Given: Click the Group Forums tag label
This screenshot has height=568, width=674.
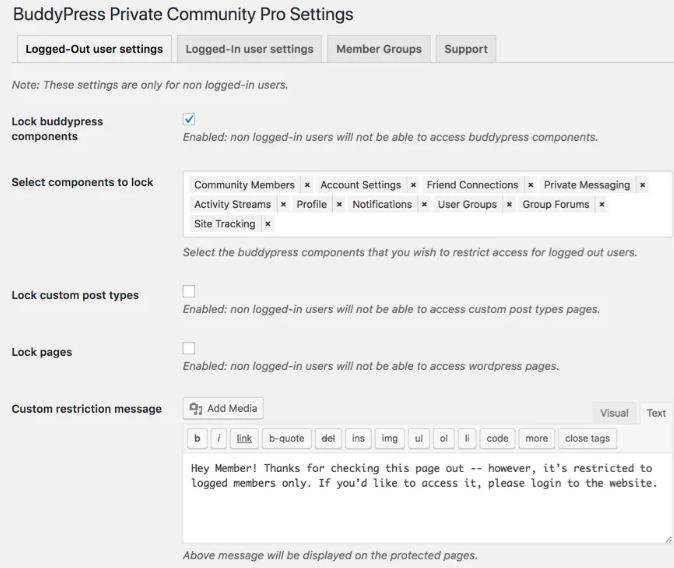Looking at the screenshot, I should [x=556, y=204].
